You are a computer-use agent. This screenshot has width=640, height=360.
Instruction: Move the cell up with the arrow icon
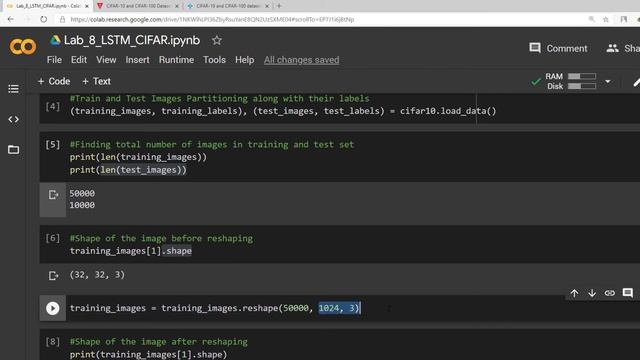pos(574,293)
